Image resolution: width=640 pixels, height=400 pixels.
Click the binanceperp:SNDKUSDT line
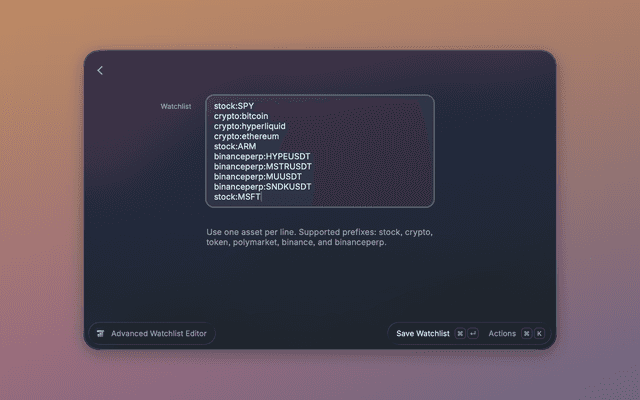click(262, 187)
